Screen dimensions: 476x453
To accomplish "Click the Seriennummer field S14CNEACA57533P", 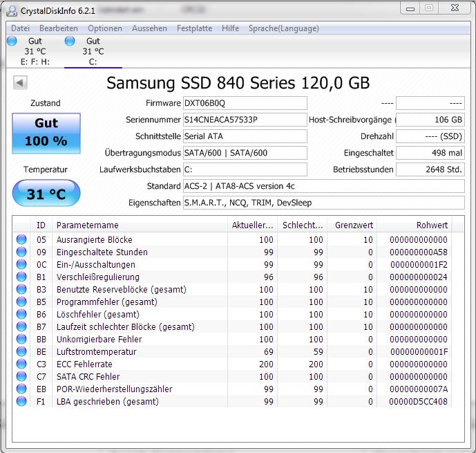I will coord(245,120).
